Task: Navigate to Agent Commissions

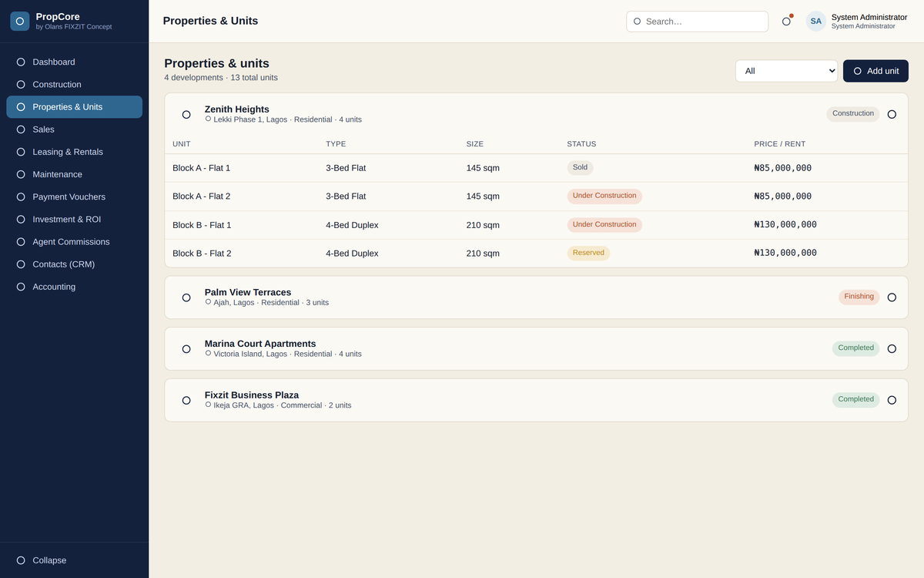Action: (74, 242)
